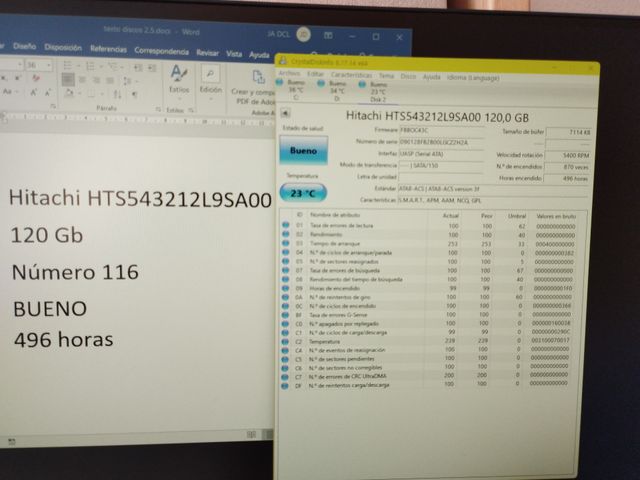Open the Disposición tab in Word
640x480 pixels.
pos(63,47)
